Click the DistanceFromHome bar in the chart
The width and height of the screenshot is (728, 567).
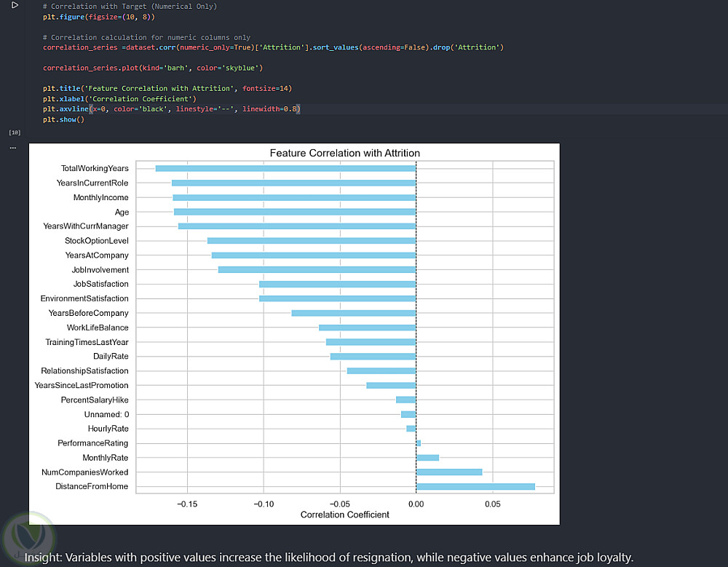475,487
